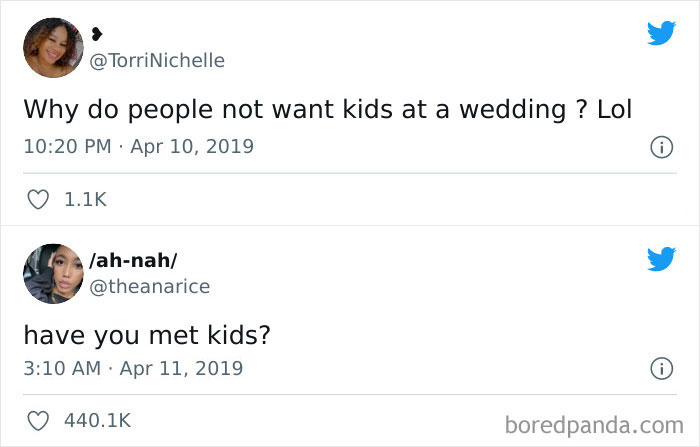Open the info icon on the first tweet

pos(660,147)
